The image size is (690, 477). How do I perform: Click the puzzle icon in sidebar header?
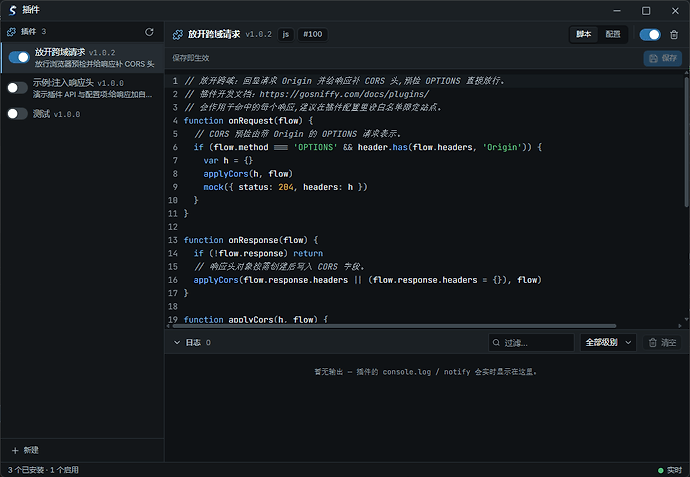[x=11, y=32]
